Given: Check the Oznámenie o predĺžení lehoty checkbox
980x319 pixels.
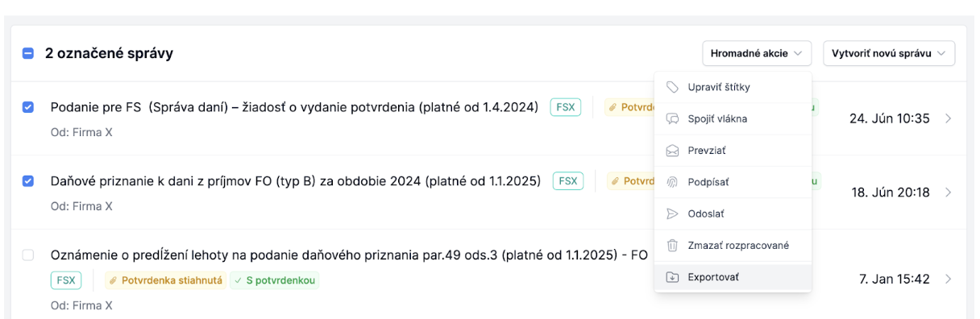Looking at the screenshot, I should tap(28, 255).
